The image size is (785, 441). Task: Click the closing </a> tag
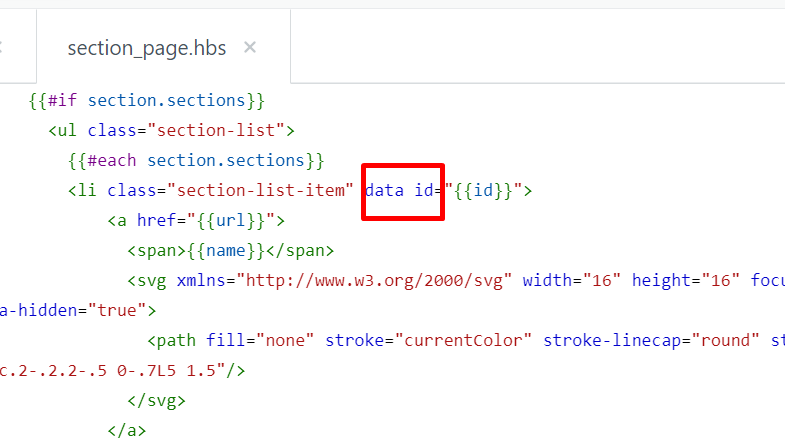tap(127, 430)
